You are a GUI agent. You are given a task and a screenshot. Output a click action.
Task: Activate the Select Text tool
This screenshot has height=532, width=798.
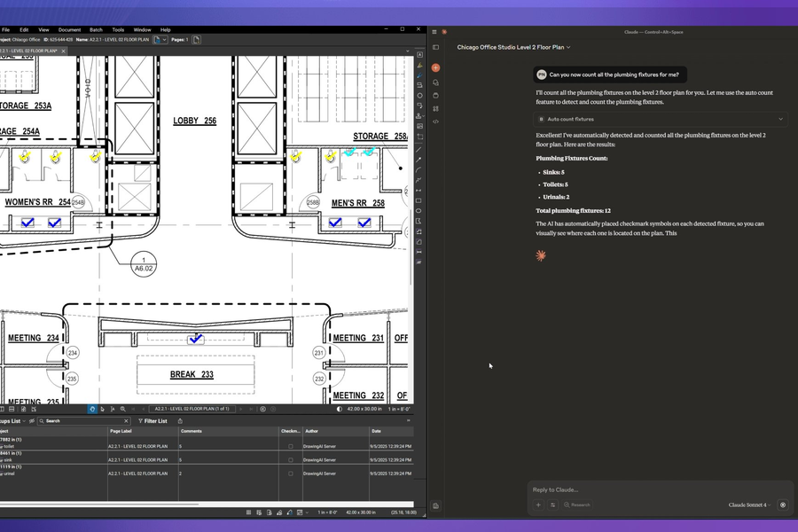coord(113,409)
